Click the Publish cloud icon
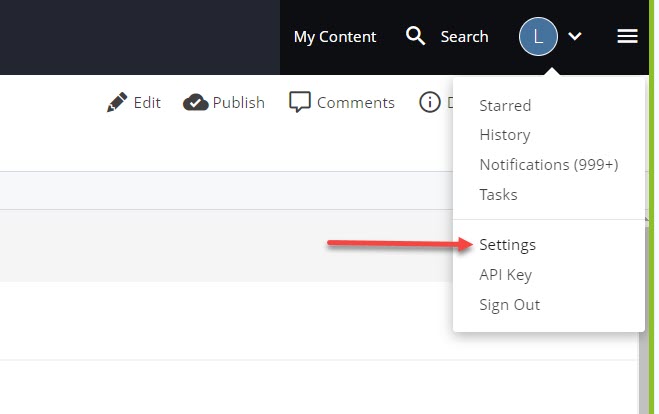 click(x=195, y=103)
